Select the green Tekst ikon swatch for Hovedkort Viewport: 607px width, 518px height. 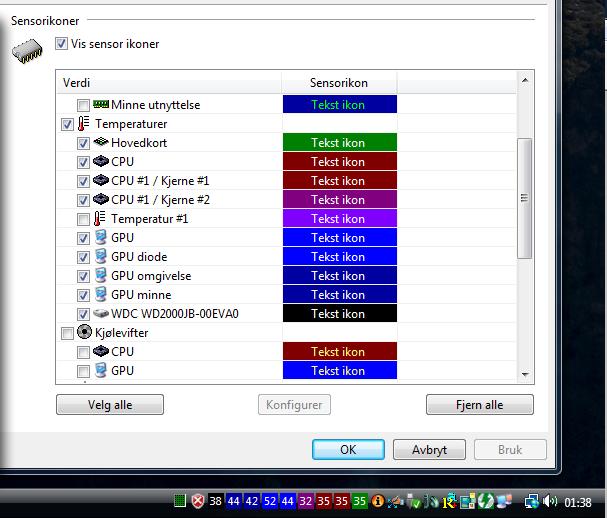[x=340, y=142]
